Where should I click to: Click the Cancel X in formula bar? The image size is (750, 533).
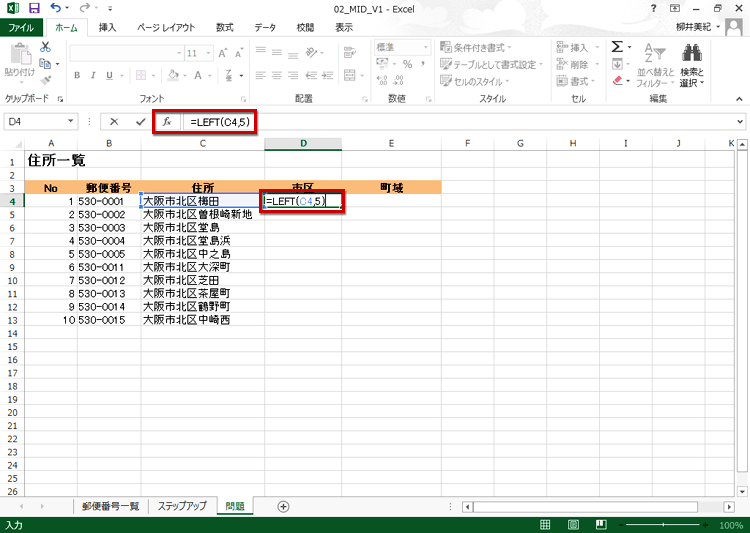114,122
